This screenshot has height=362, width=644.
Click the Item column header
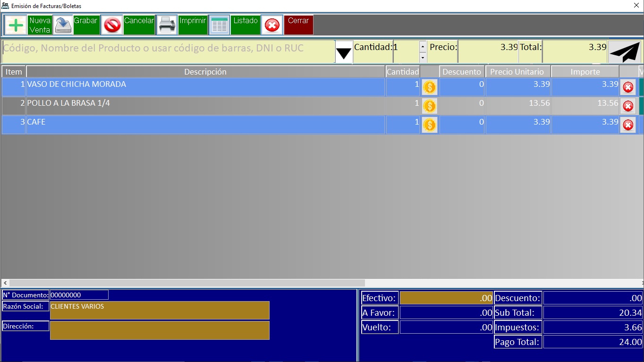[x=14, y=72]
